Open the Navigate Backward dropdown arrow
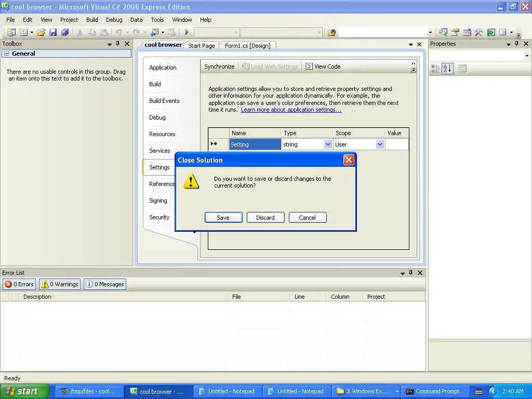Viewport: 532px width, 399px height. (x=163, y=32)
